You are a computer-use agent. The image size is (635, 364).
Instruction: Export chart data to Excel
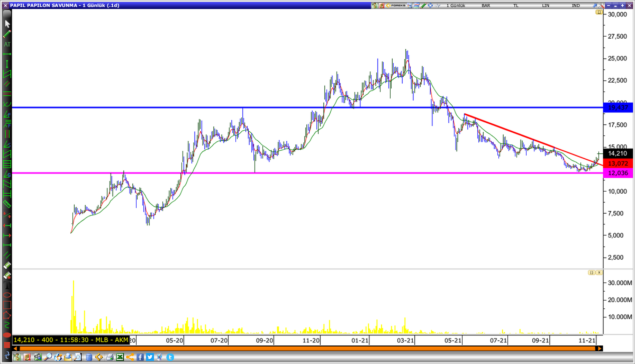point(120,357)
